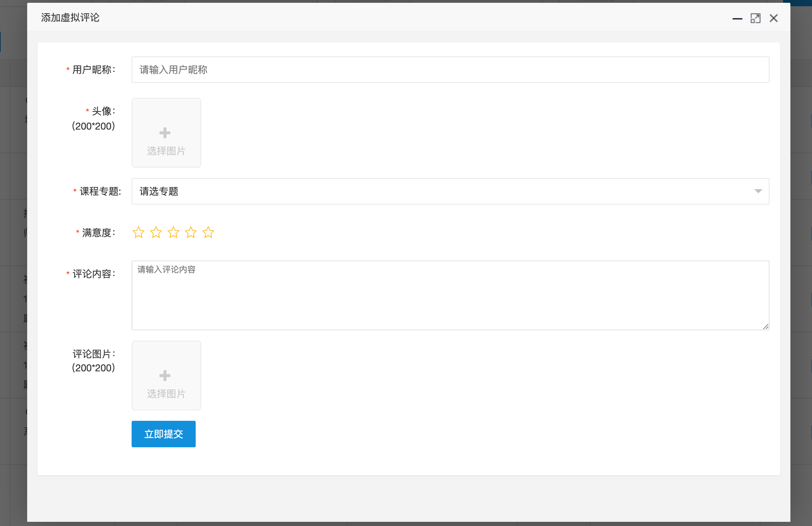Set satisfaction to three stars
This screenshot has width=812, height=526.
(x=173, y=232)
